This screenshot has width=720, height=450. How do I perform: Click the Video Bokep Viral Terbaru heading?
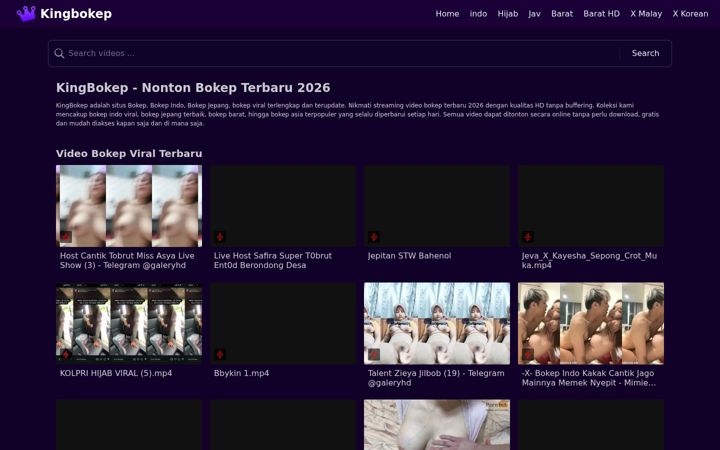click(129, 153)
